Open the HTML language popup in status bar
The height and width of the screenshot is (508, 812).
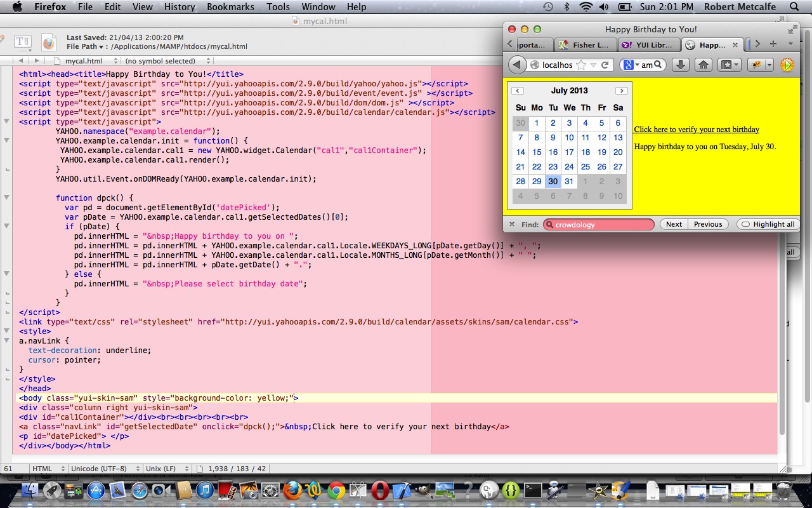pos(48,469)
